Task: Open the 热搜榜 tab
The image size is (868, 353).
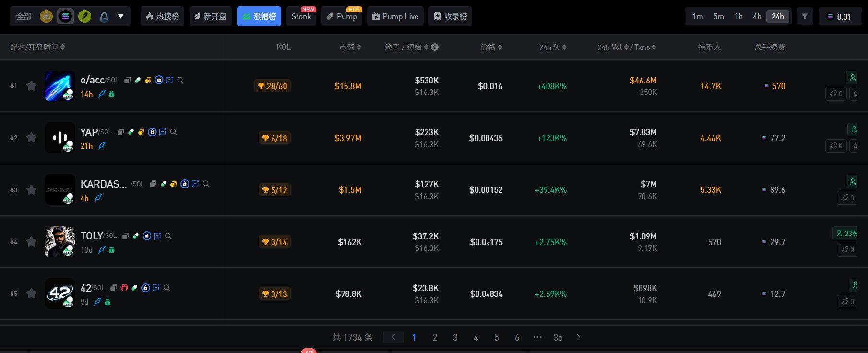Action: [x=162, y=16]
